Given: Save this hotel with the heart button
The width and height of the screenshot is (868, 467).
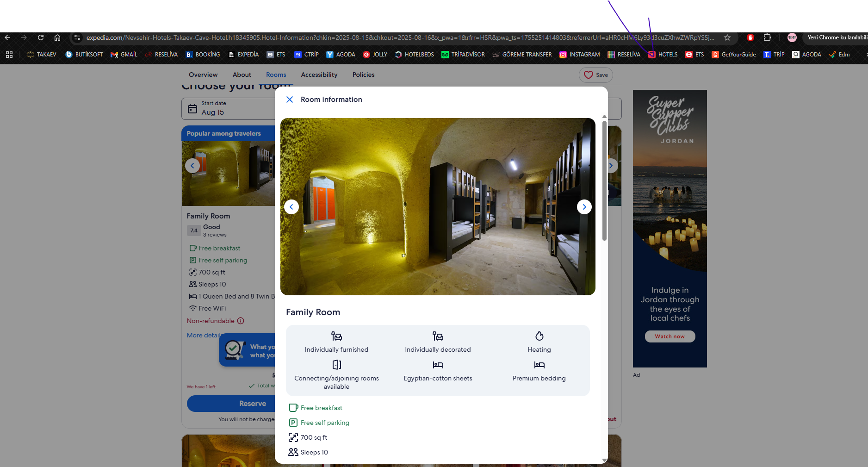Looking at the screenshot, I should [596, 75].
